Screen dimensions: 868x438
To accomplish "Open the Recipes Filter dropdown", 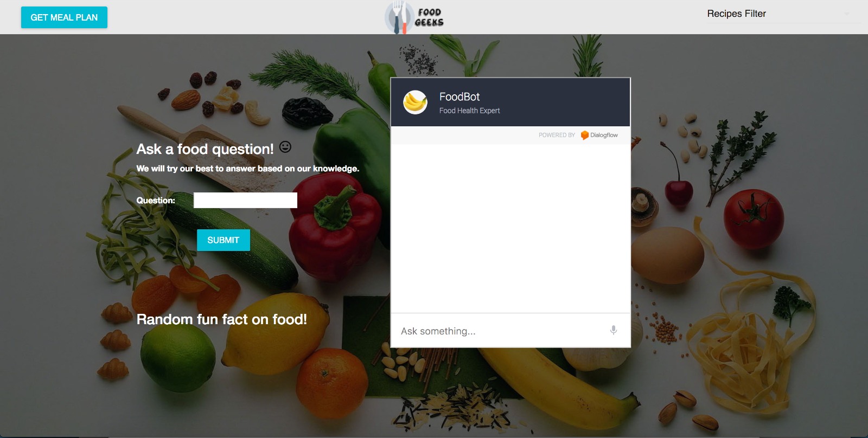I will 783,14.
